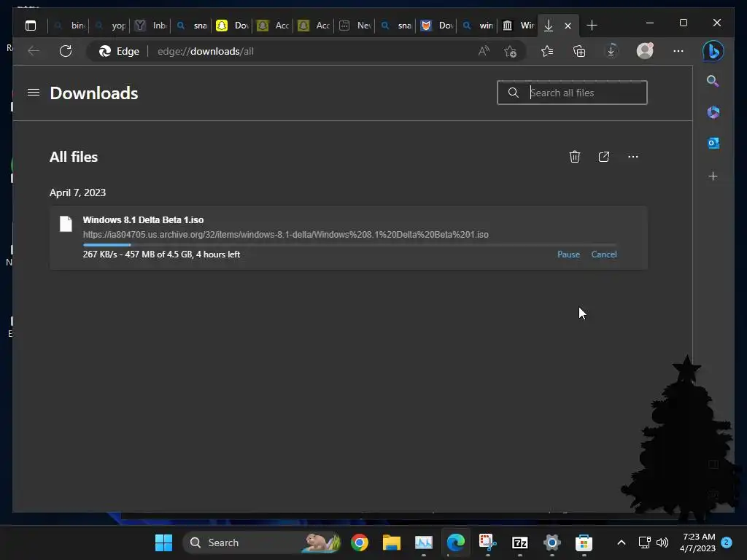Screen dimensions: 747x560
Task: Click the delete all downloads trash icon
Action: point(575,157)
